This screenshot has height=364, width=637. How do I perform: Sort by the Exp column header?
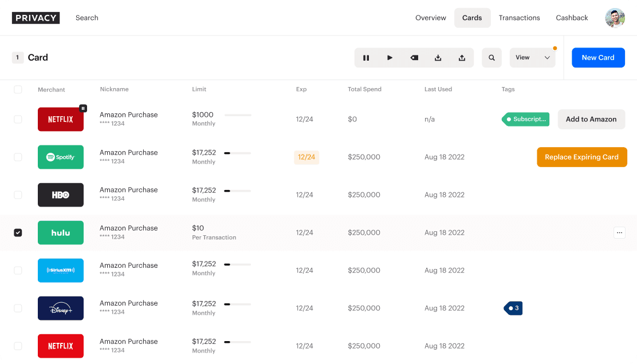(301, 89)
